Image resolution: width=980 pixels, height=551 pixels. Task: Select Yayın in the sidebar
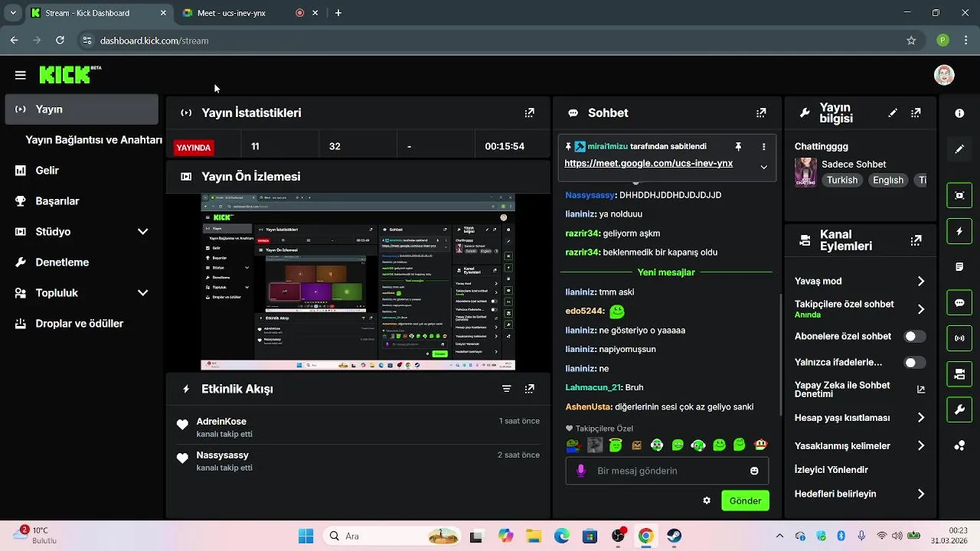(x=81, y=109)
